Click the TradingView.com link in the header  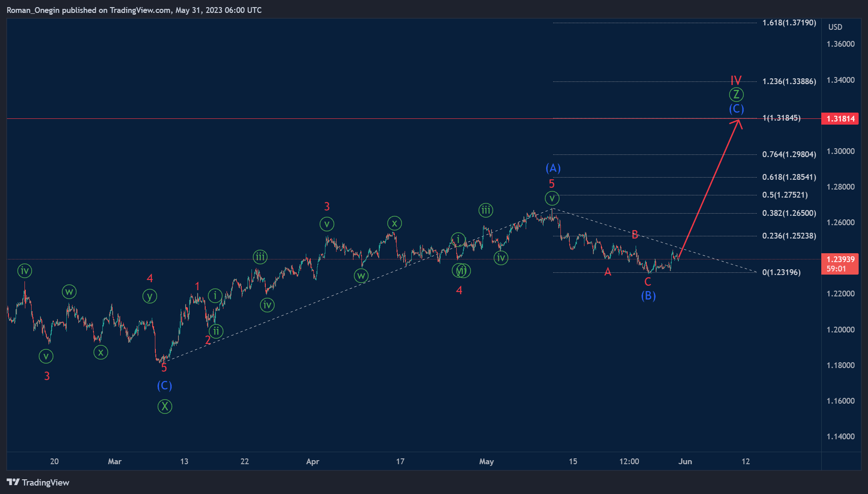tap(138, 10)
